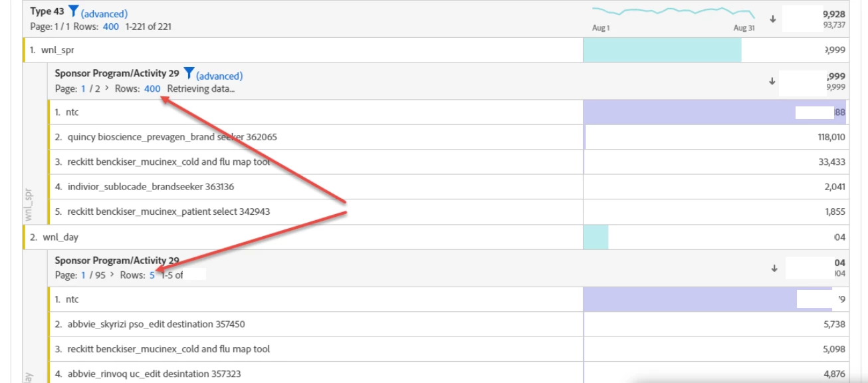Change Rows 5 setting in the wnl_day breakdown
Viewport: 868px width, 383px height.
click(x=152, y=275)
